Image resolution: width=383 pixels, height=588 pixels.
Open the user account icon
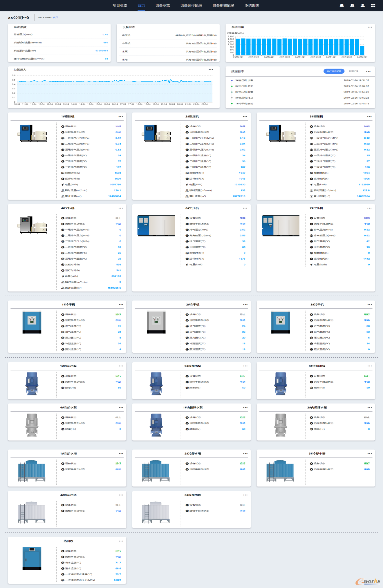click(363, 6)
